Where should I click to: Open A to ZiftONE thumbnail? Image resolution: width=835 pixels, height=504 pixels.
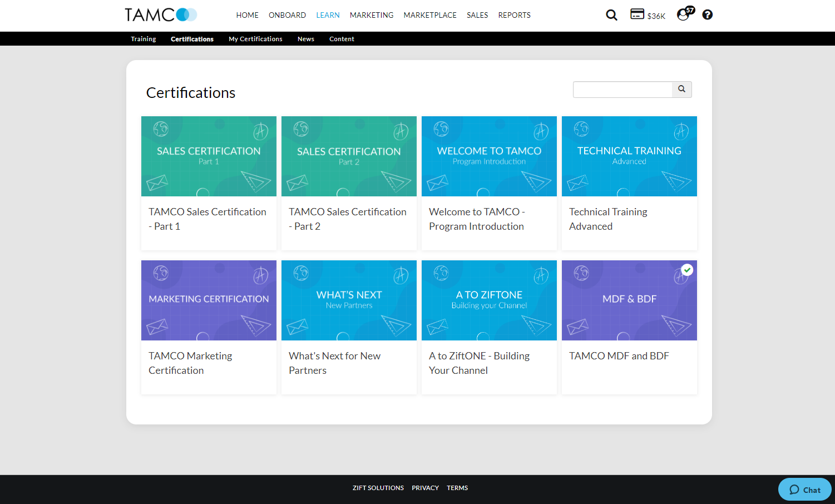[x=489, y=300]
